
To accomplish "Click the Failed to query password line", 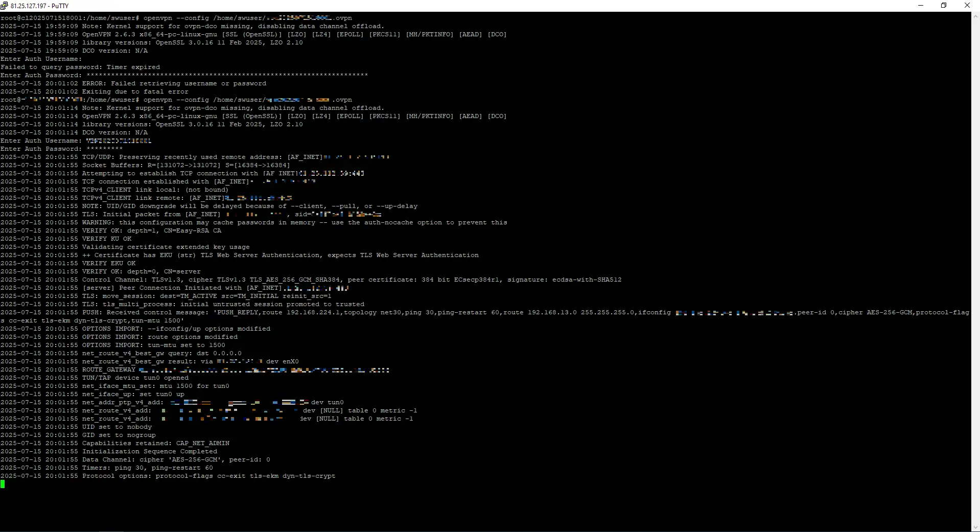I will [80, 67].
